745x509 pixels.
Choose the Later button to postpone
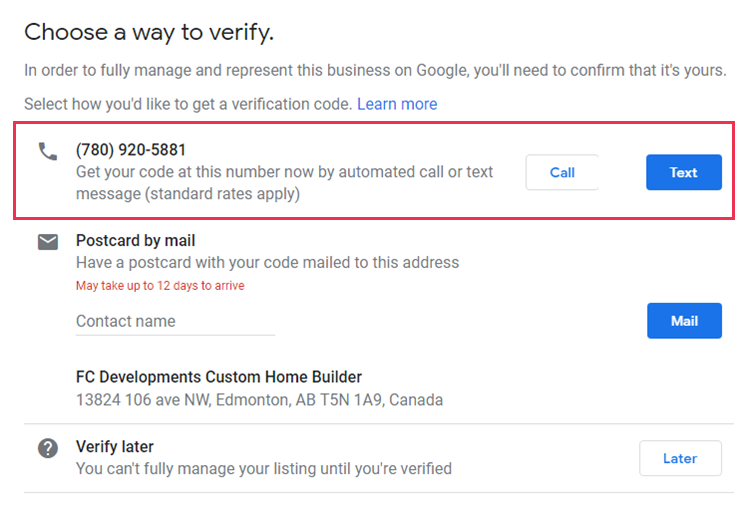tap(680, 458)
